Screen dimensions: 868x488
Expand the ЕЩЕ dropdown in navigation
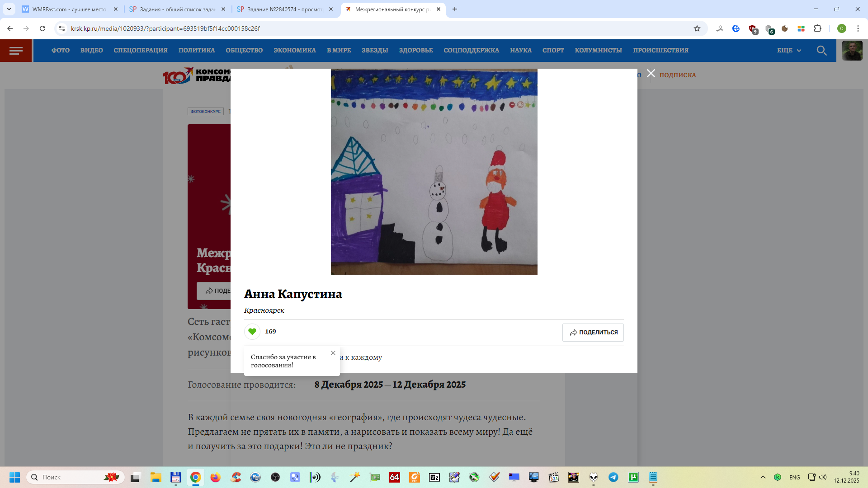tap(789, 51)
